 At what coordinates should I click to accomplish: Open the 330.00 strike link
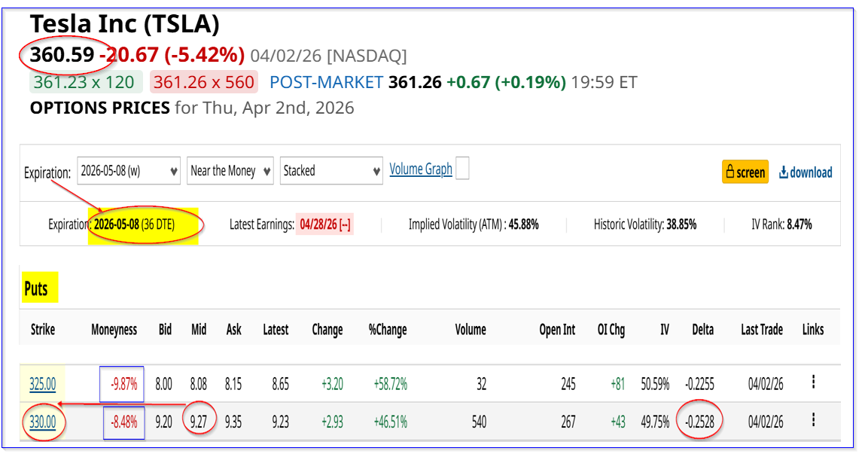click(x=42, y=422)
